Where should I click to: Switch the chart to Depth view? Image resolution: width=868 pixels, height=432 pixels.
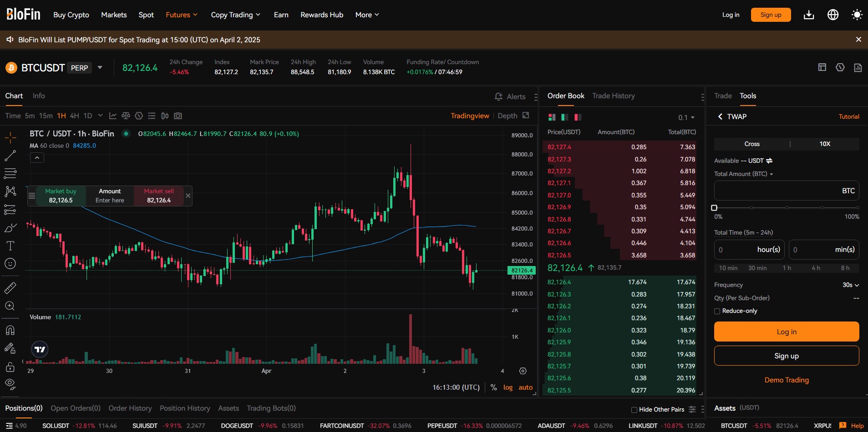pos(508,116)
